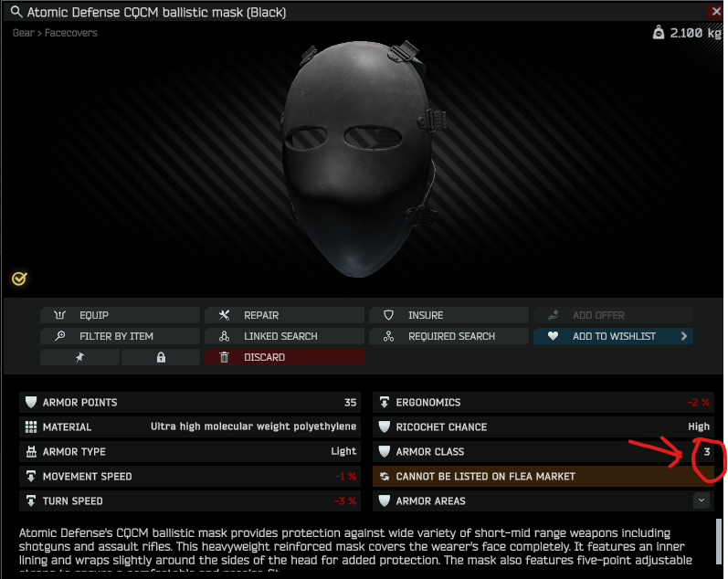The image size is (728, 579).
Task: Click the Ricochet Chance value High
Action: 699,426
